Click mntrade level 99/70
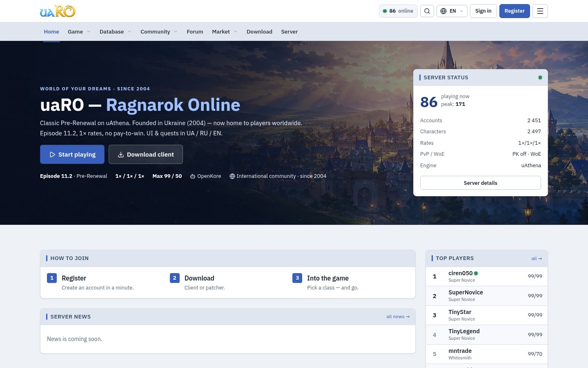The image size is (588, 368). [535, 354]
